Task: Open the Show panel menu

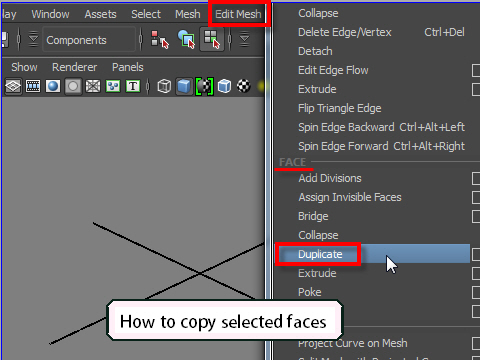Action: (x=24, y=67)
